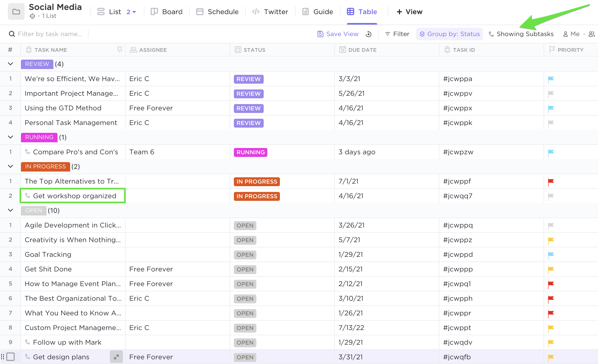Collapse the REVIEW group
Viewport: 598px width, 364px height.
(x=10, y=64)
